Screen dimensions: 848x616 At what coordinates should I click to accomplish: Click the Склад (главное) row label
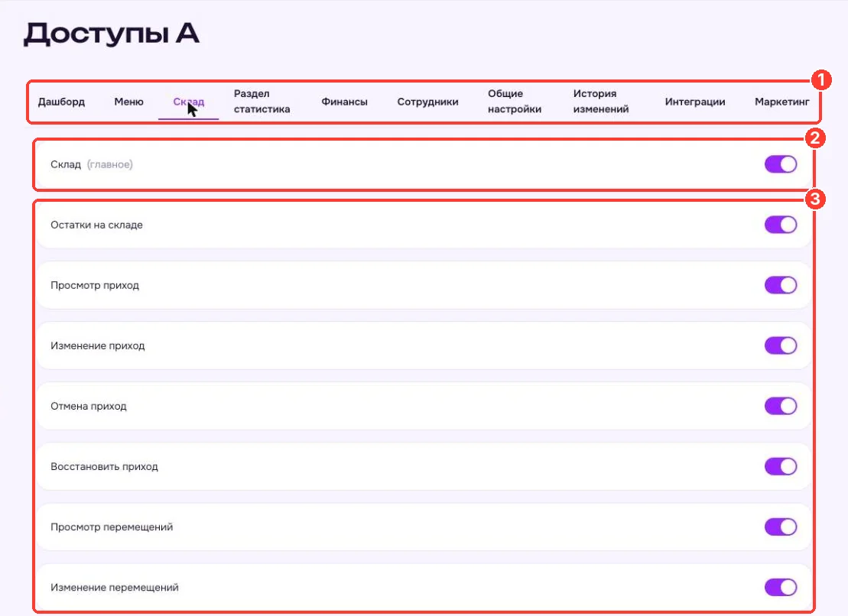click(x=92, y=164)
